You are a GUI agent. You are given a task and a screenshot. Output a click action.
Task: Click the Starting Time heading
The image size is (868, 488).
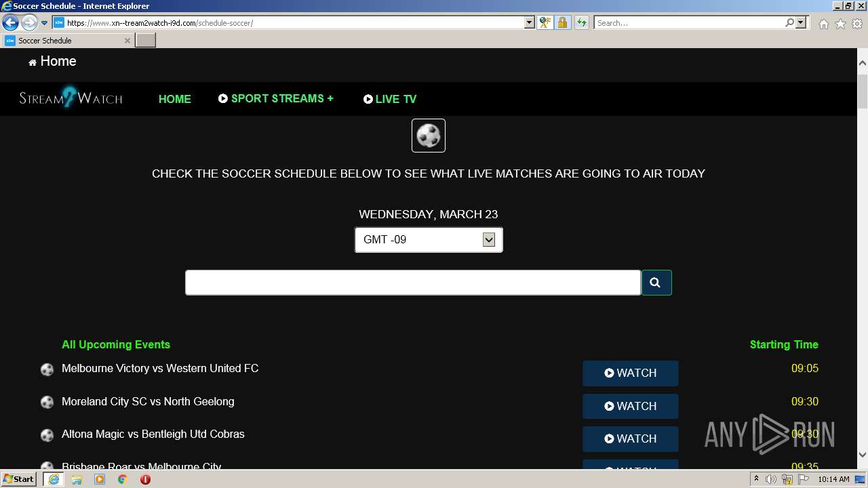[x=784, y=344]
